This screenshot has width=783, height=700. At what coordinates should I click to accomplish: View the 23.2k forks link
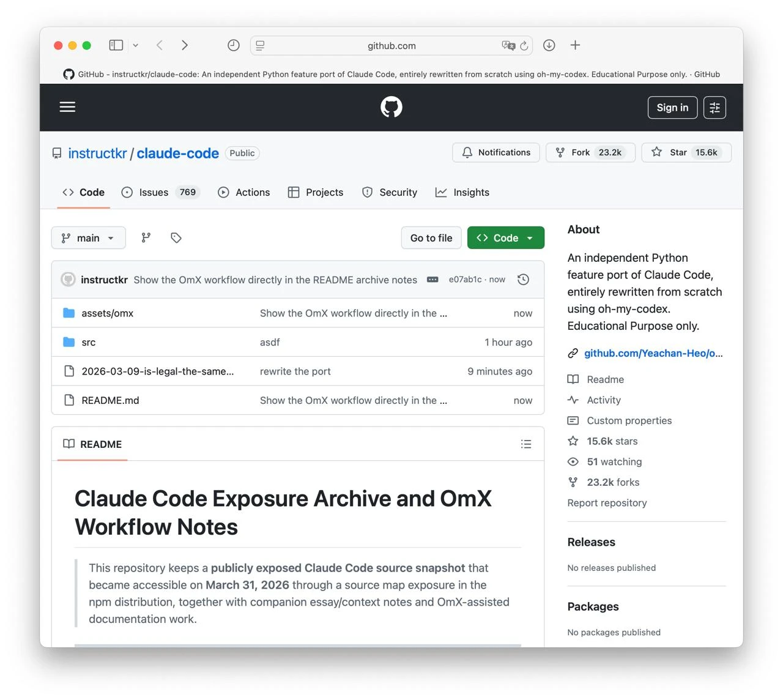[x=604, y=483]
